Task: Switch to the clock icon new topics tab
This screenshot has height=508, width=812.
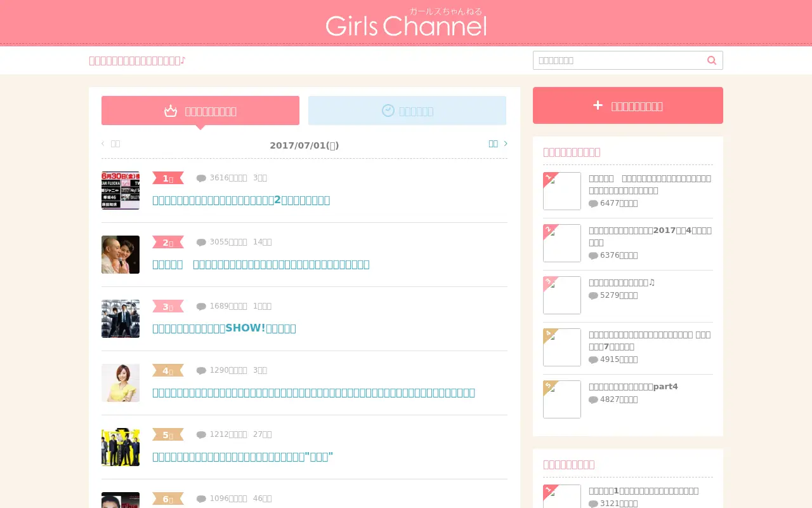Action: 407,110
